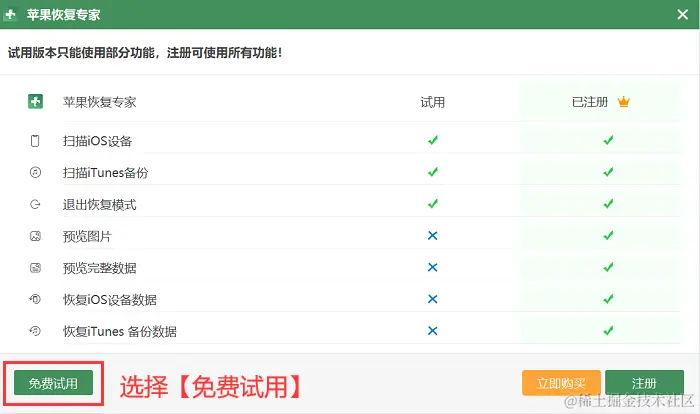This screenshot has height=414, width=700.
Task: Click the green 注册 register button
Action: point(644,383)
